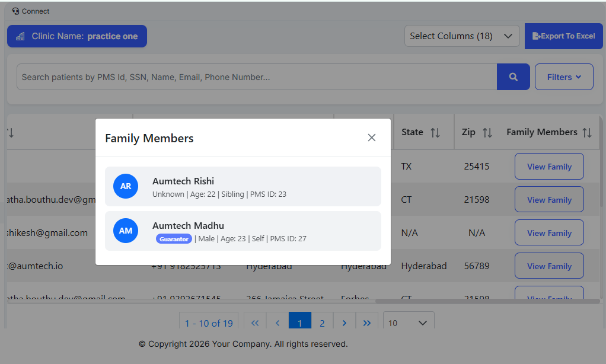Viewport: 606px width, 364px height.
Task: Click the magnifier search button
Action: tap(513, 77)
